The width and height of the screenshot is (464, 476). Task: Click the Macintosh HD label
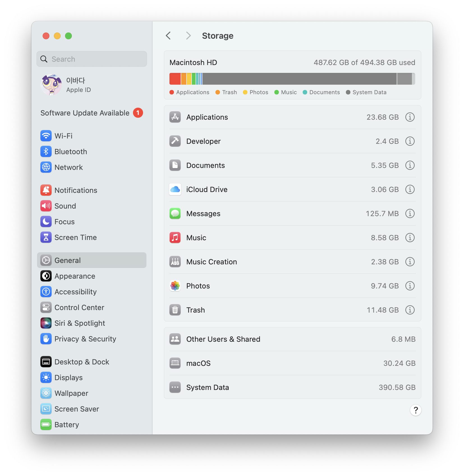pyautogui.click(x=193, y=63)
